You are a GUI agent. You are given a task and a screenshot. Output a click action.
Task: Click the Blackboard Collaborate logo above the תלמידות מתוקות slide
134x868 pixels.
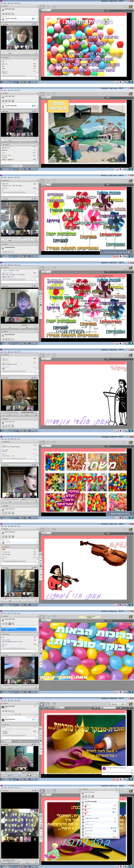(x=130, y=6)
